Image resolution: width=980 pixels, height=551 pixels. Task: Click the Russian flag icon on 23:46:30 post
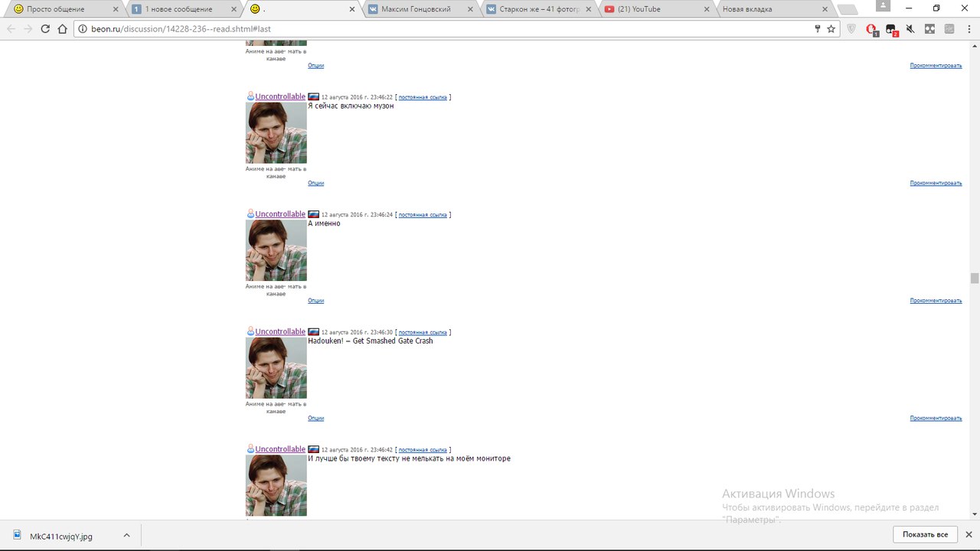(313, 332)
